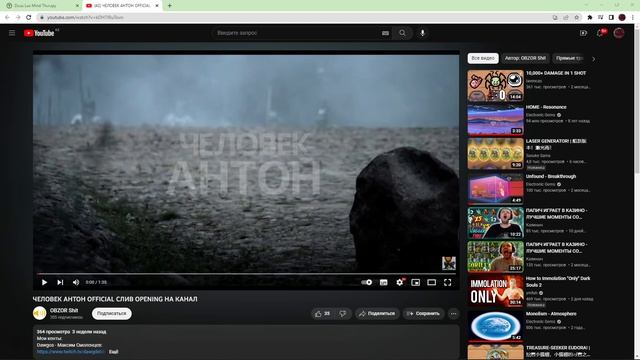This screenshot has width=640, height=360.
Task: Open the notifications bell
Action: coord(600,33)
